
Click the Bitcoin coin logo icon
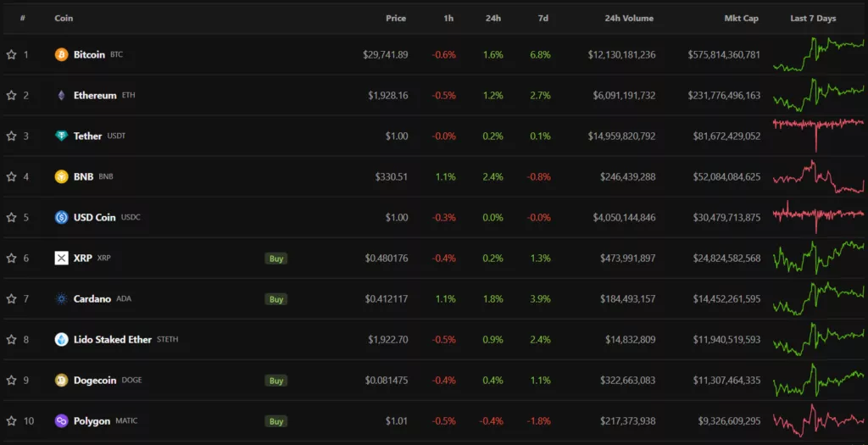pyautogui.click(x=61, y=54)
